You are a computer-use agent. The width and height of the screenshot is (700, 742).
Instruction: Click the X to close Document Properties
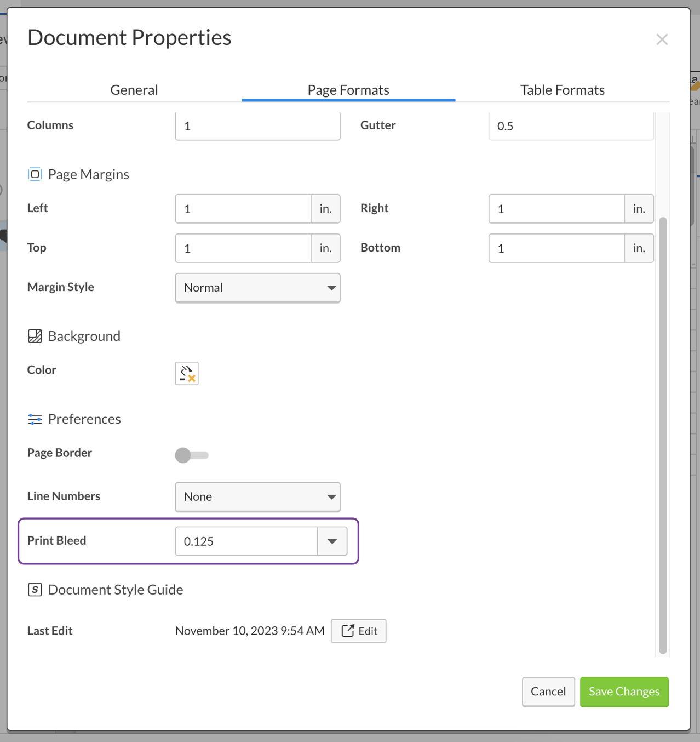pos(662,39)
